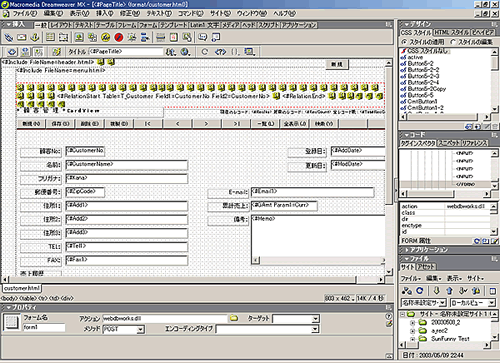Click the insert comment icon
This screenshot has width=500, height=363.
coord(202,37)
